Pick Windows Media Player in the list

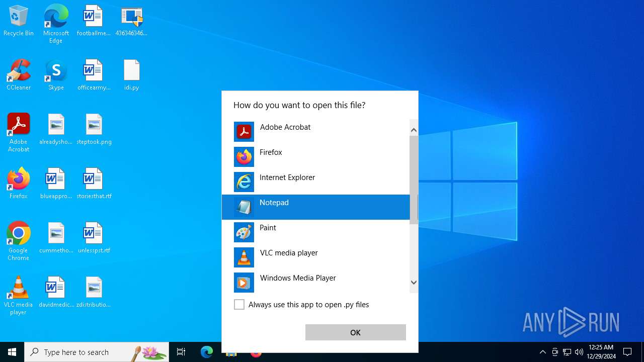(x=316, y=283)
